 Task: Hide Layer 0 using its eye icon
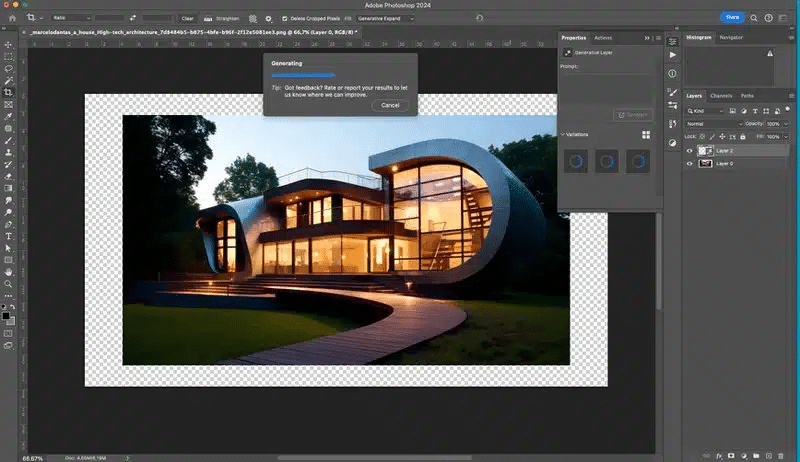[x=689, y=162]
